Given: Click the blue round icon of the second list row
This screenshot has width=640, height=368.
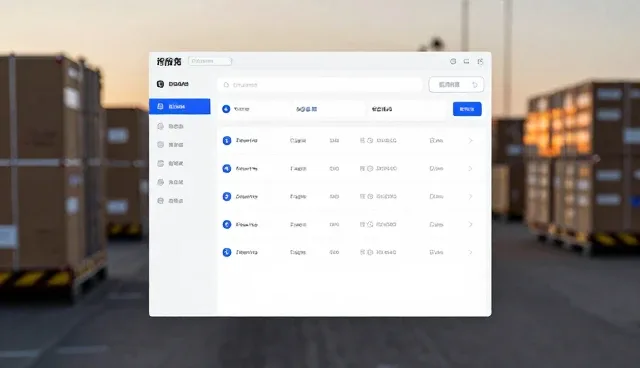Looking at the screenshot, I should [227, 168].
